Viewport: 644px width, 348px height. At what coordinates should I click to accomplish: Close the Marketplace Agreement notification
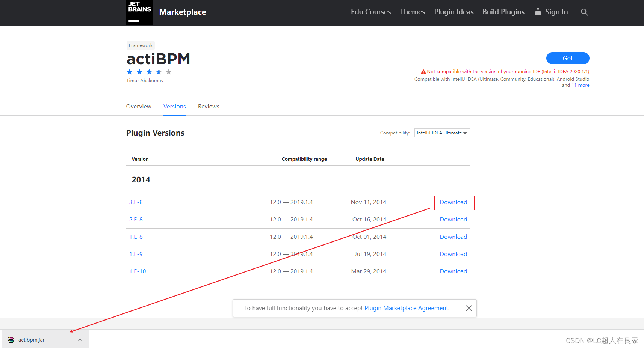tap(469, 308)
